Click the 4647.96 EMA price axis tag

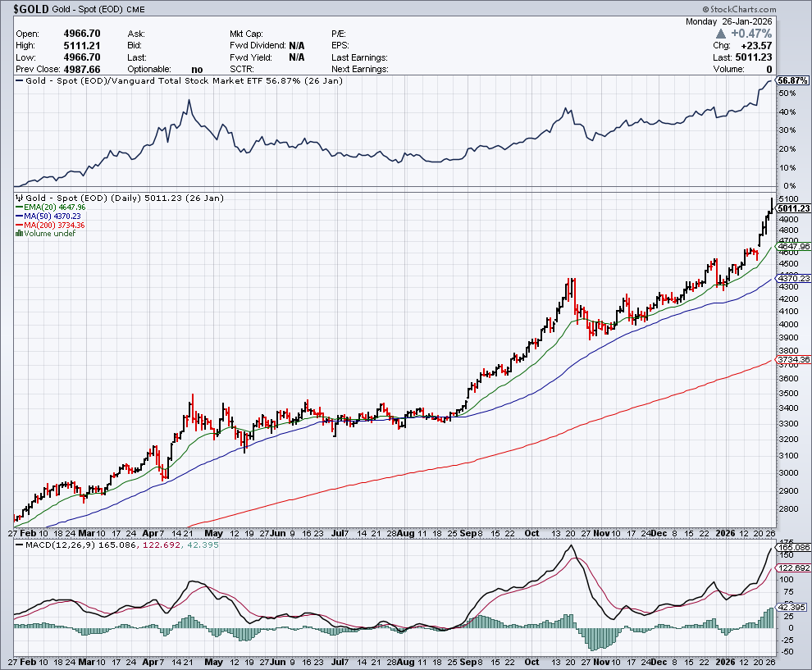[794, 246]
